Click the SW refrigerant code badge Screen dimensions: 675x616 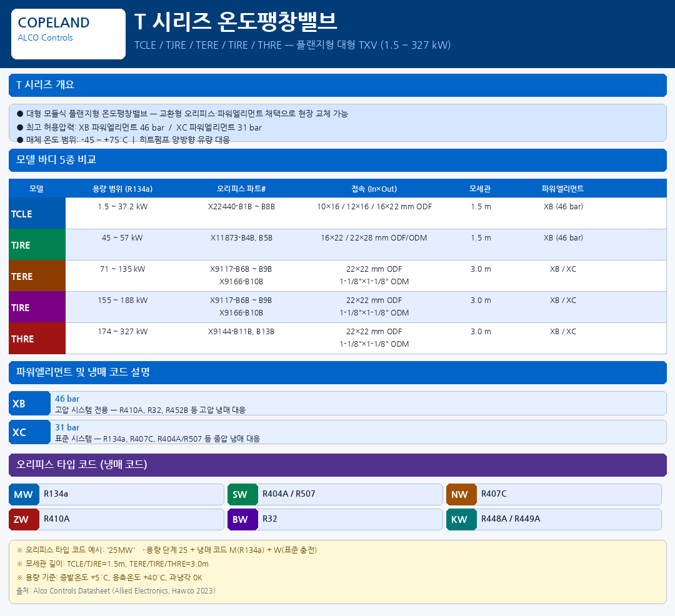[x=242, y=495]
